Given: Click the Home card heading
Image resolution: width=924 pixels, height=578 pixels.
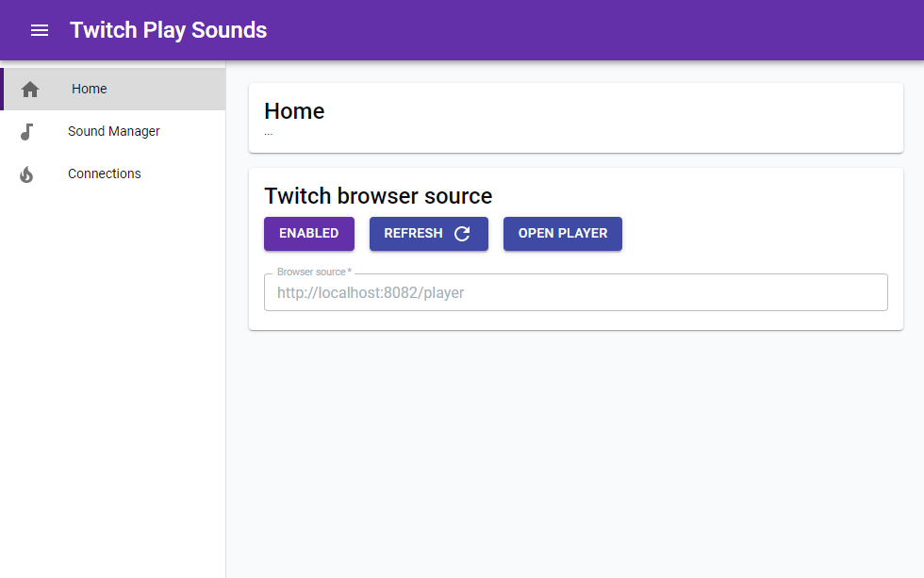Looking at the screenshot, I should coord(294,111).
